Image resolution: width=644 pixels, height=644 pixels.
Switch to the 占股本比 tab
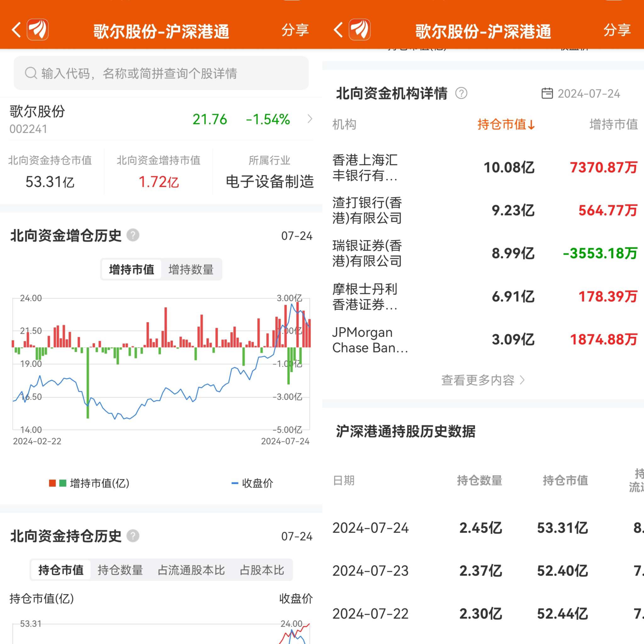click(x=262, y=570)
